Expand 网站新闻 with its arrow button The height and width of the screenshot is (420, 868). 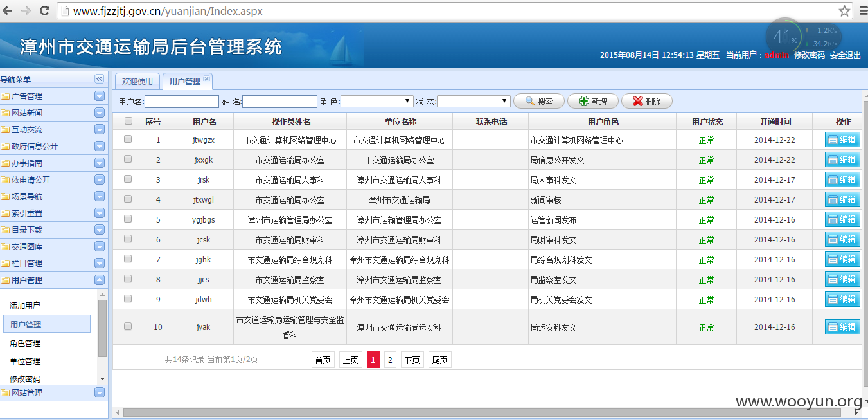coord(100,113)
